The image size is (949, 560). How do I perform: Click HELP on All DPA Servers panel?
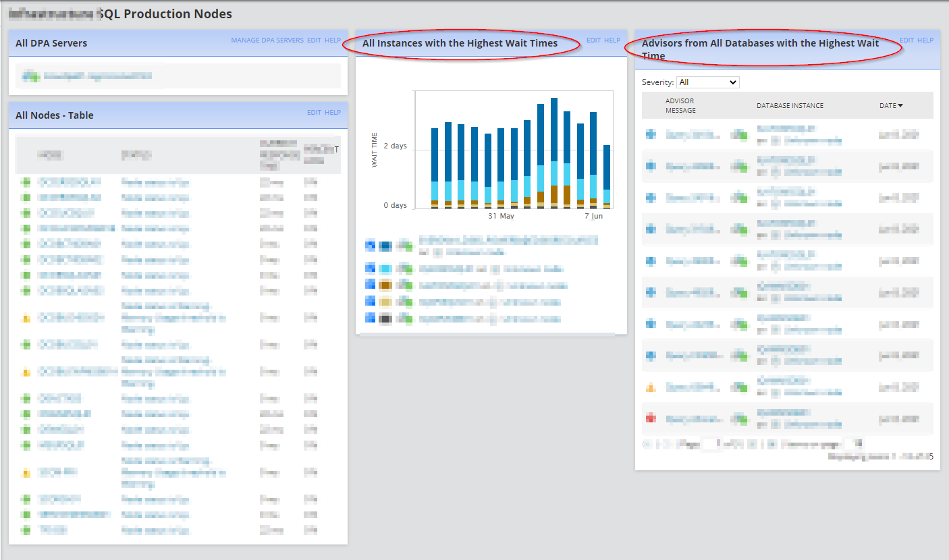click(333, 40)
